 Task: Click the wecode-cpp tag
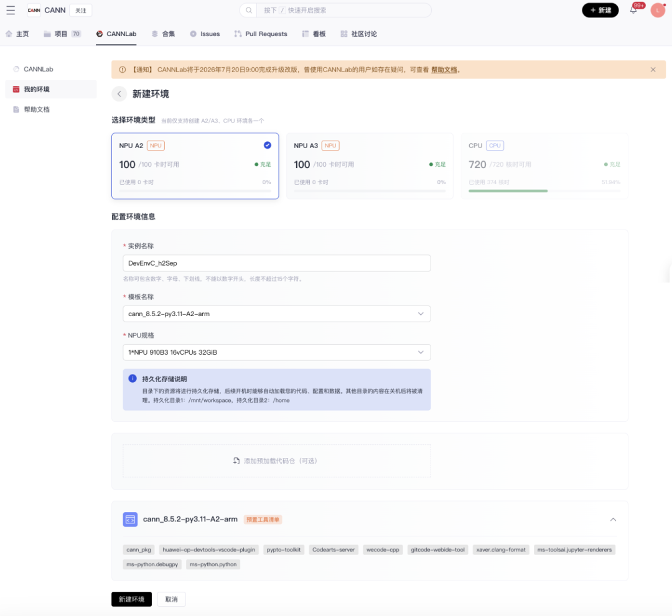click(x=383, y=549)
